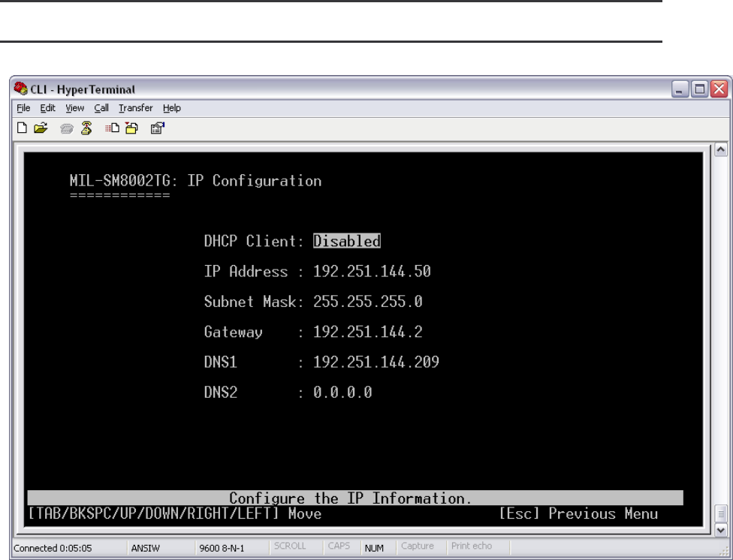Click the Send file toolbar icon

(x=112, y=128)
